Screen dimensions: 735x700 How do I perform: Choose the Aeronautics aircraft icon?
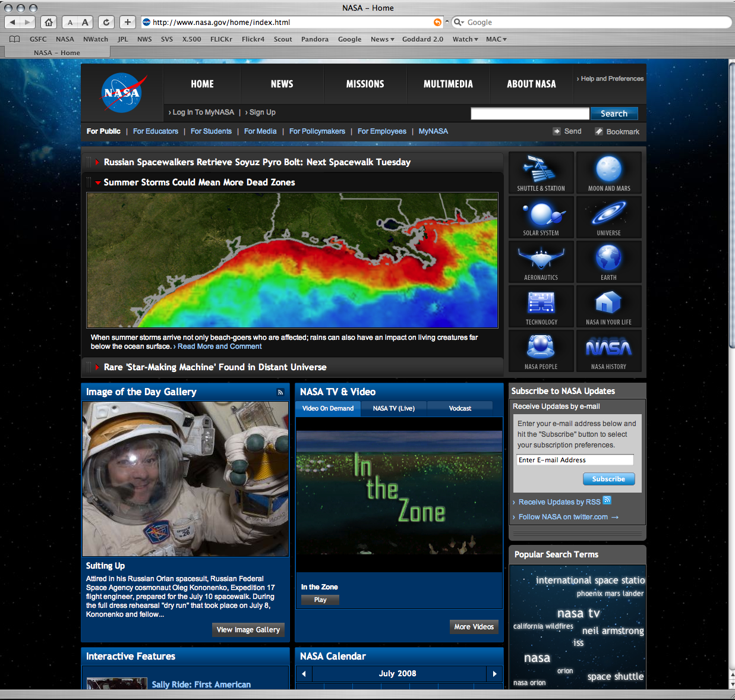[x=541, y=261]
